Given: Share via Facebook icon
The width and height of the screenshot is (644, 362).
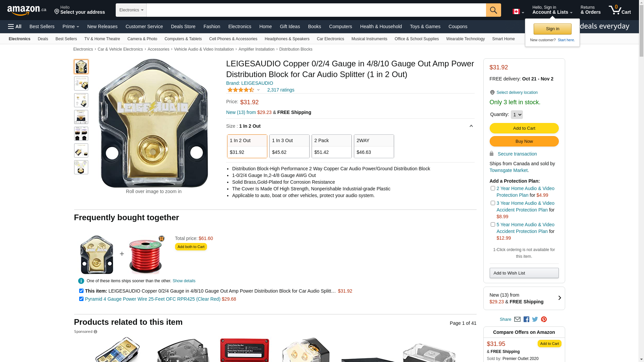Looking at the screenshot, I should click(x=526, y=319).
